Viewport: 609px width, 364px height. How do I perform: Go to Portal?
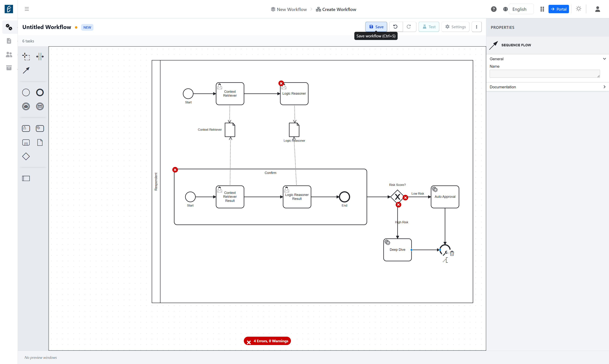click(559, 9)
